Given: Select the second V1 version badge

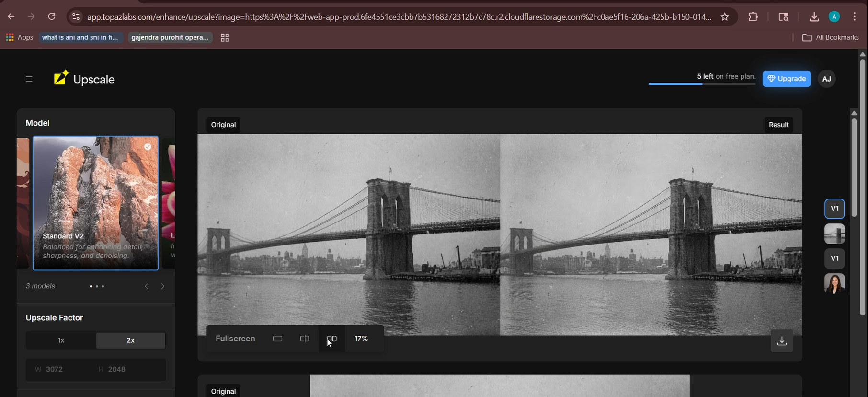Looking at the screenshot, I should [x=834, y=258].
